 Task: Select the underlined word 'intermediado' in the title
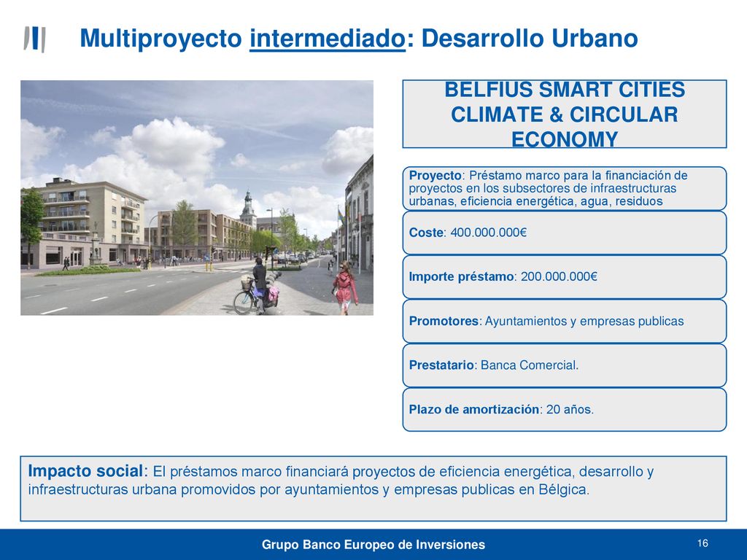click(x=328, y=39)
